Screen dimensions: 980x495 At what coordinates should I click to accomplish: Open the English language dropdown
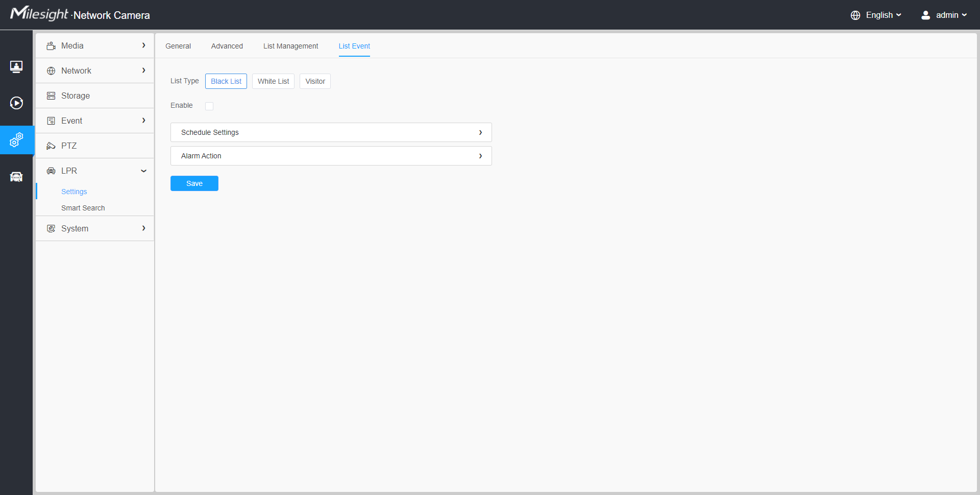[x=883, y=15]
